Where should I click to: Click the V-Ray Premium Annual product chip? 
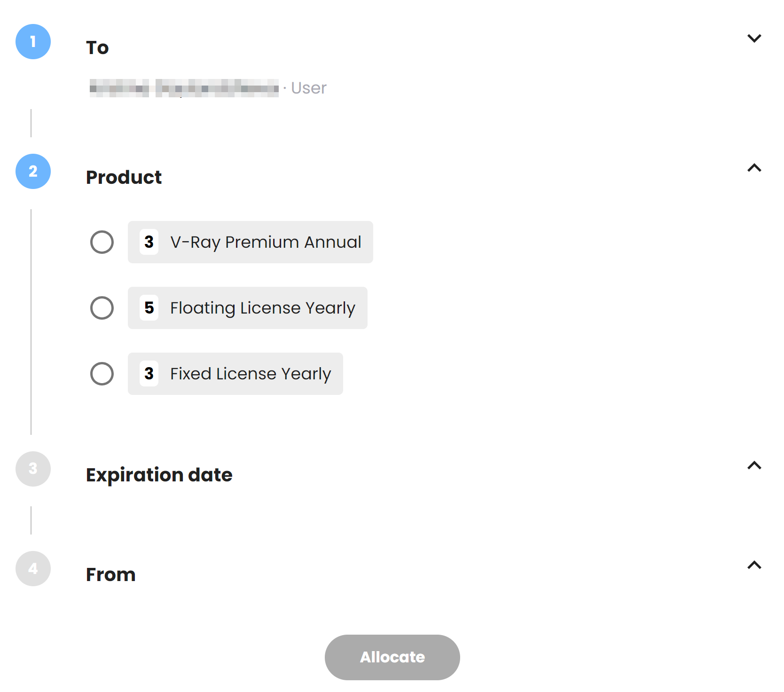[x=251, y=242]
